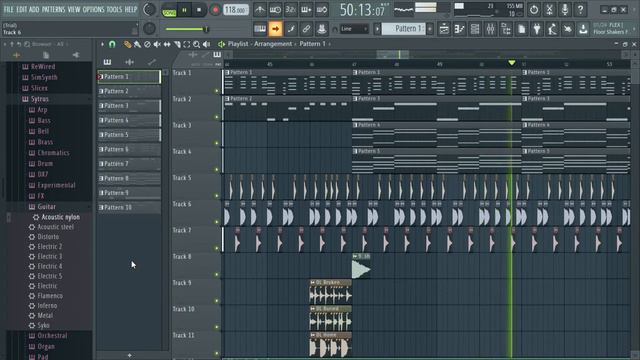Select the Slip tool in Playlist
The width and height of the screenshot is (640, 360).
167,44
